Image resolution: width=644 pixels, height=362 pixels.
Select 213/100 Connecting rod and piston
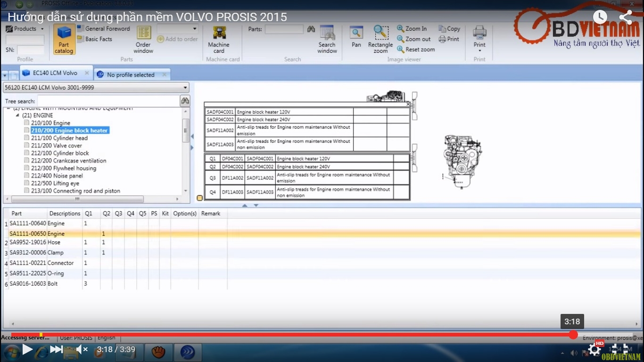(x=75, y=191)
